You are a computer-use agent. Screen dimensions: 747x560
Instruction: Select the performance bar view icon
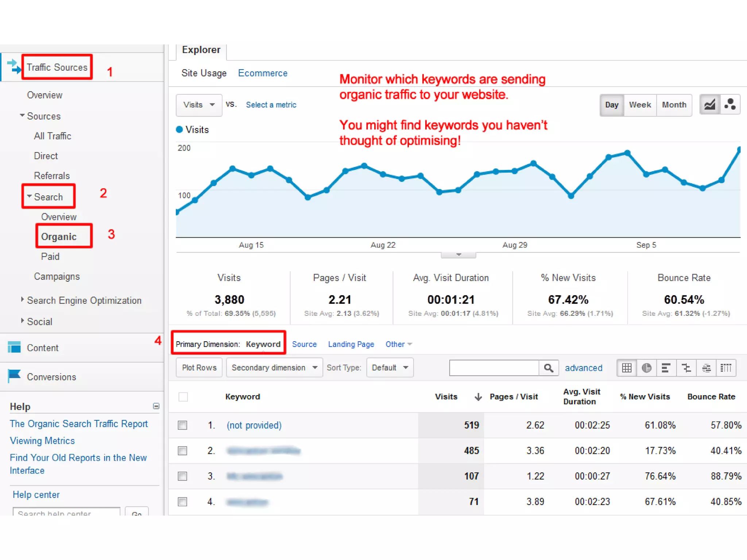coord(666,368)
